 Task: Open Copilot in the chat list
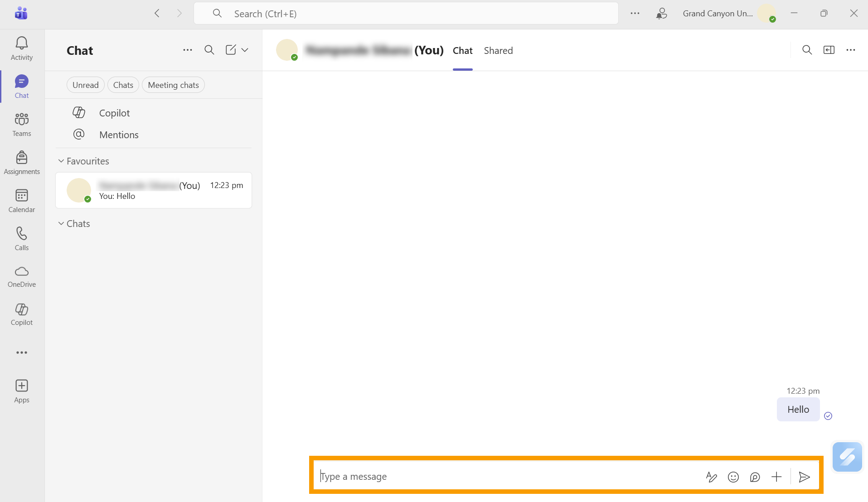[114, 113]
